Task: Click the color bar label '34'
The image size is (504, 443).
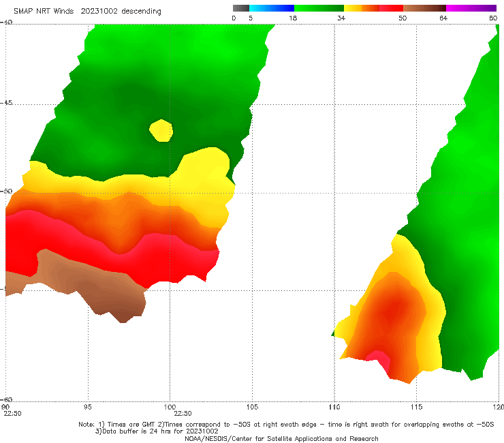Action: [341, 18]
